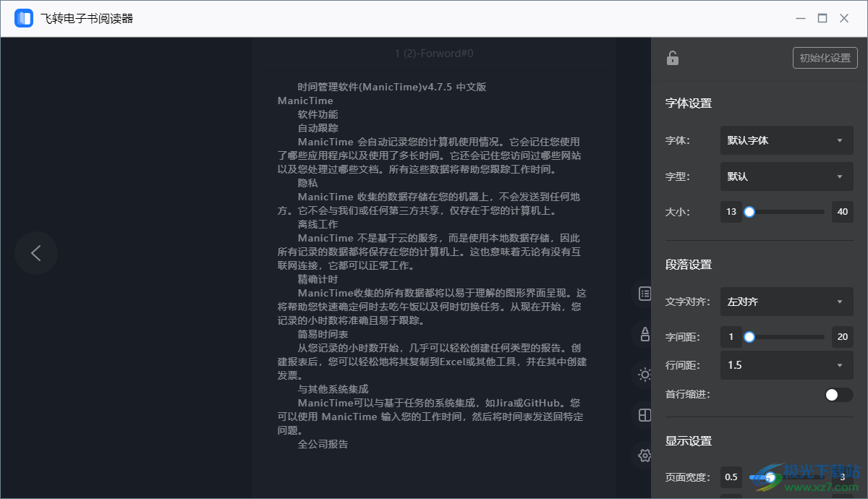Click the chapter title 1 (2)-Forword#0
This screenshot has height=499, width=868.
pyautogui.click(x=434, y=53)
